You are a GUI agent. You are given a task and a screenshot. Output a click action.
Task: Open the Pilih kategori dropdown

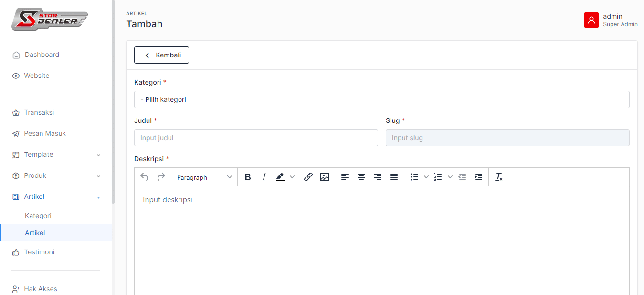click(381, 99)
